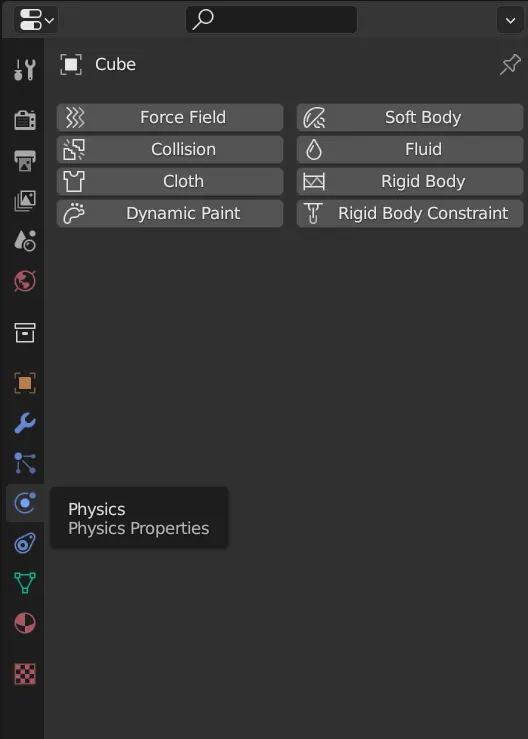Image resolution: width=528 pixels, height=739 pixels.
Task: Click the properties search field
Action: click(x=272, y=20)
